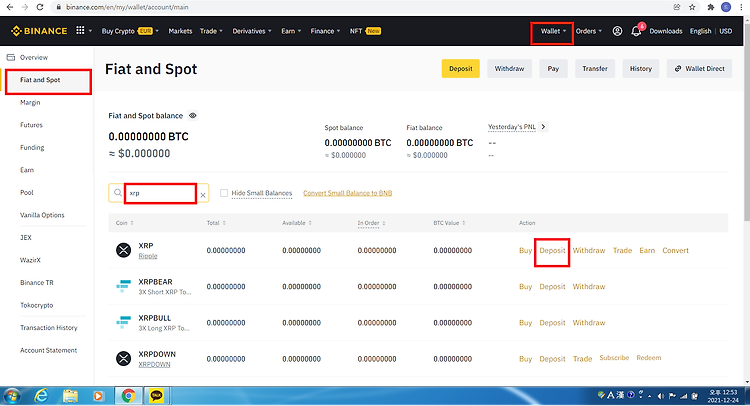Open File Explorer from taskbar
This screenshot has width=750, height=406.
tap(70, 396)
